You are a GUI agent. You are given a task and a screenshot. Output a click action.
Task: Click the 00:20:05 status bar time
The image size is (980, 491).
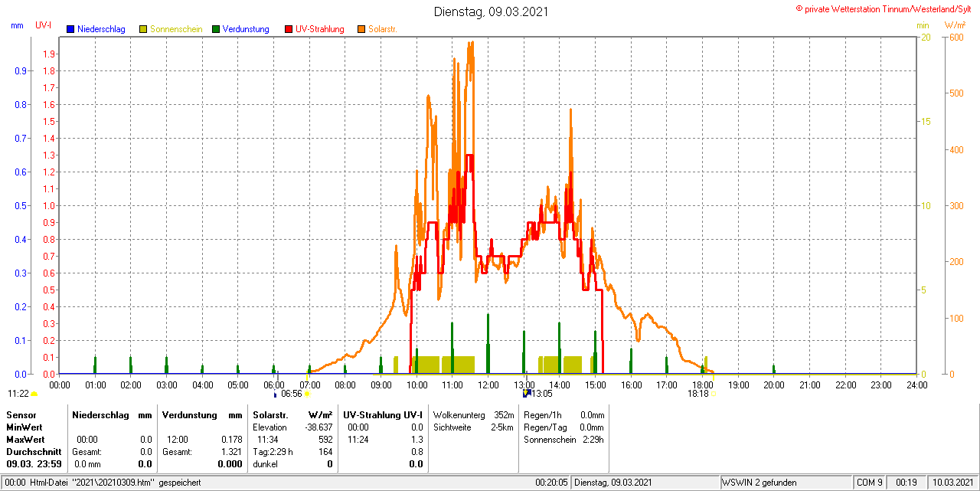pos(551,483)
